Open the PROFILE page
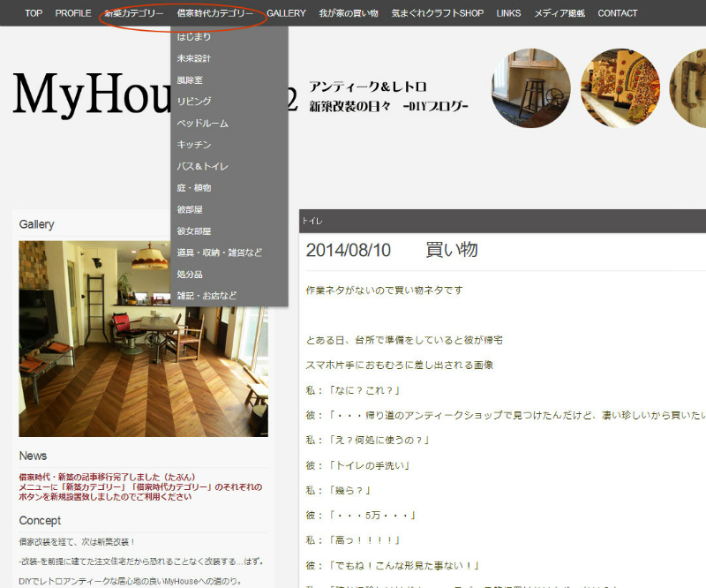The height and width of the screenshot is (588, 706). click(73, 13)
